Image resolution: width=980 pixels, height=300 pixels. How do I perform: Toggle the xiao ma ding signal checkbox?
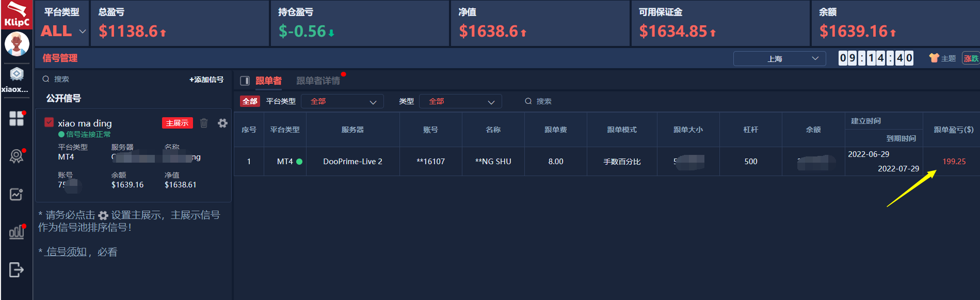click(49, 122)
